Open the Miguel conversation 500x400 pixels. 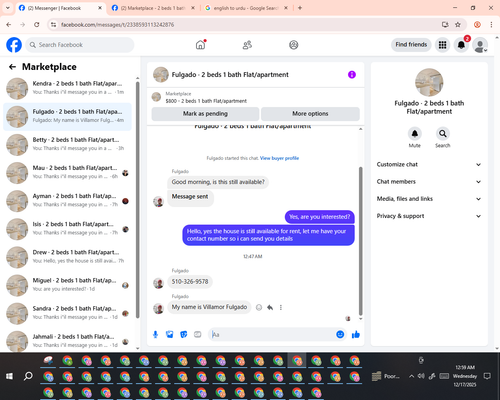tap(67, 285)
